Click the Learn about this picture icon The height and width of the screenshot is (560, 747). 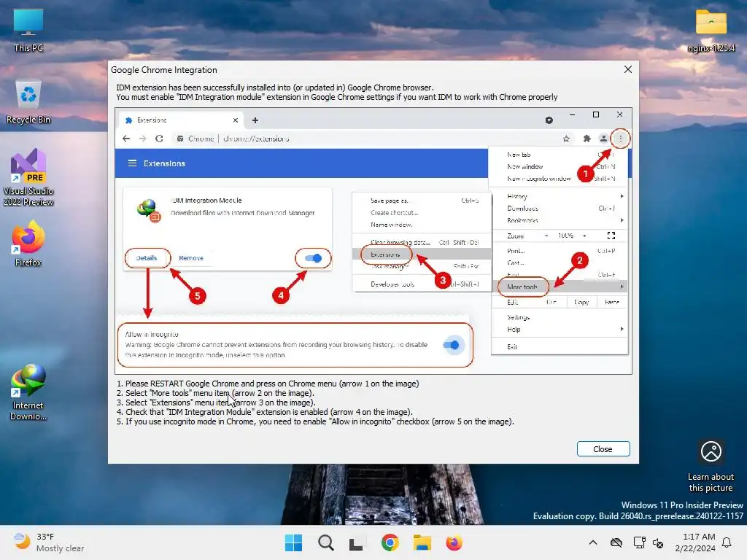[x=711, y=466]
